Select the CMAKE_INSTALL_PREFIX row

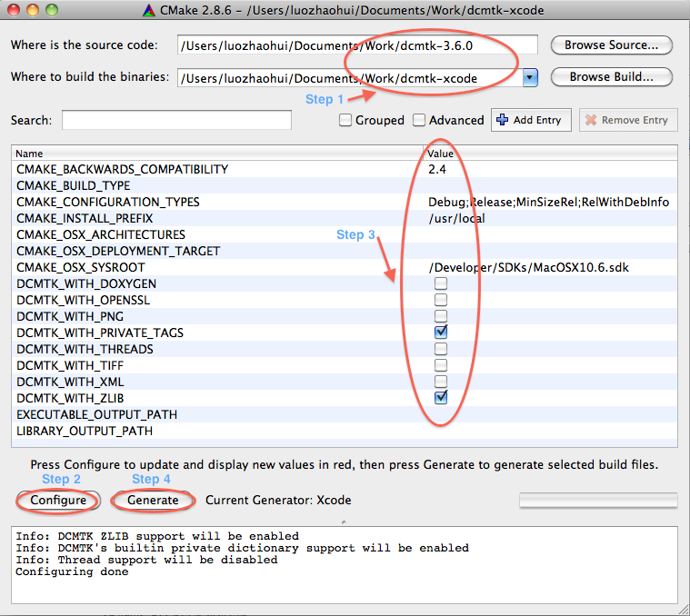pyautogui.click(x=85, y=218)
